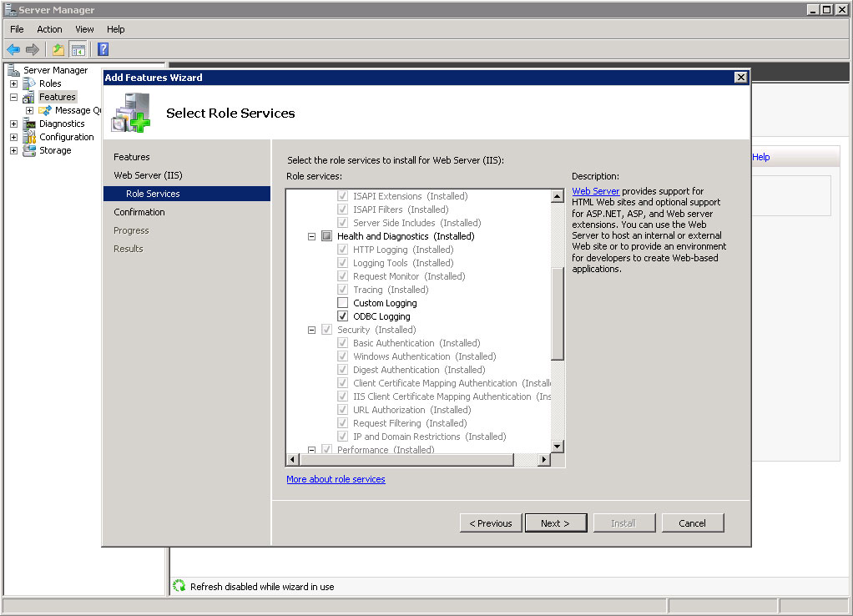Click the Help link behind the wizard
Image resolution: width=853 pixels, height=616 pixels.
click(x=761, y=157)
